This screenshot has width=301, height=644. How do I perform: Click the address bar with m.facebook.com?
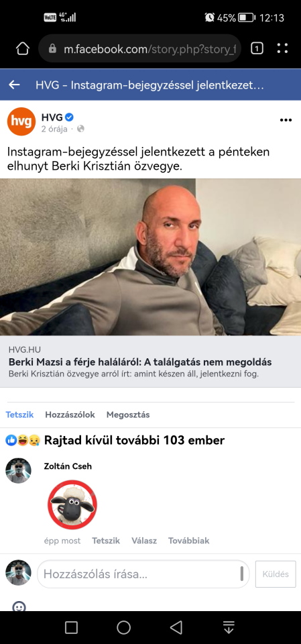pyautogui.click(x=139, y=49)
